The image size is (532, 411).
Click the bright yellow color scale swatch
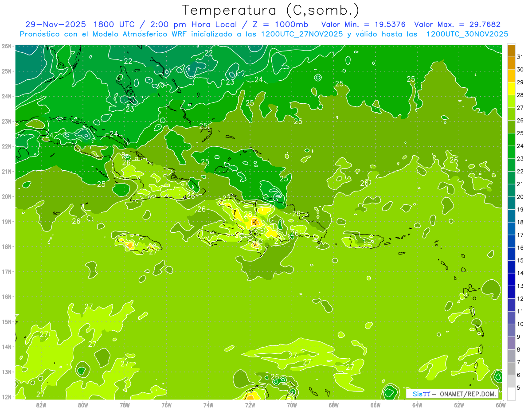[x=511, y=89]
